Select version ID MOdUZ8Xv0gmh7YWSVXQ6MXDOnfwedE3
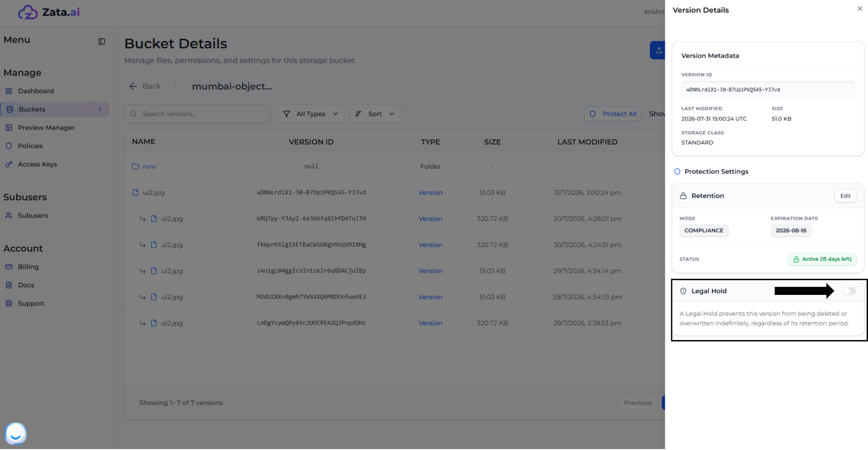This screenshot has height=450, width=868. click(311, 297)
